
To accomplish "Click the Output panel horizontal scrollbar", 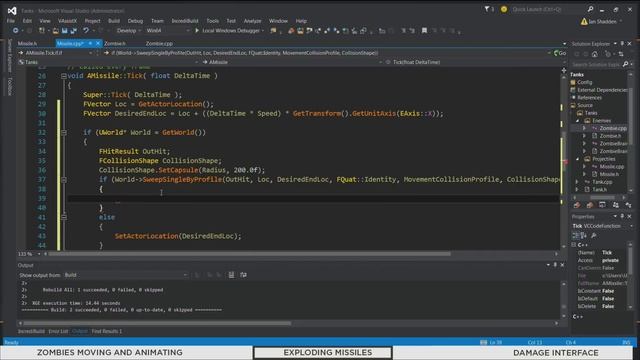I will click(157, 323).
